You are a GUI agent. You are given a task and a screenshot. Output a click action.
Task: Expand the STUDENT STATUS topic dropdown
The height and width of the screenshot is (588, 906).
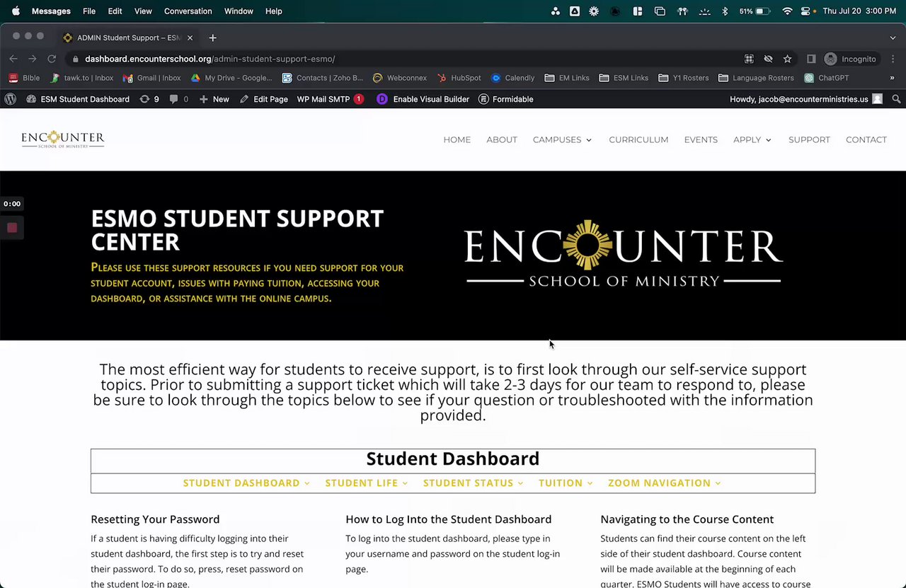tap(474, 483)
